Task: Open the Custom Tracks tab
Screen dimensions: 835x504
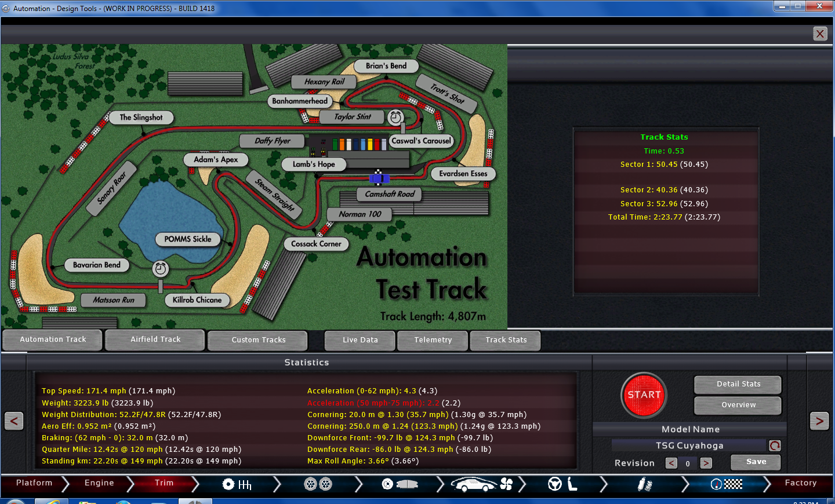Action: pyautogui.click(x=258, y=340)
